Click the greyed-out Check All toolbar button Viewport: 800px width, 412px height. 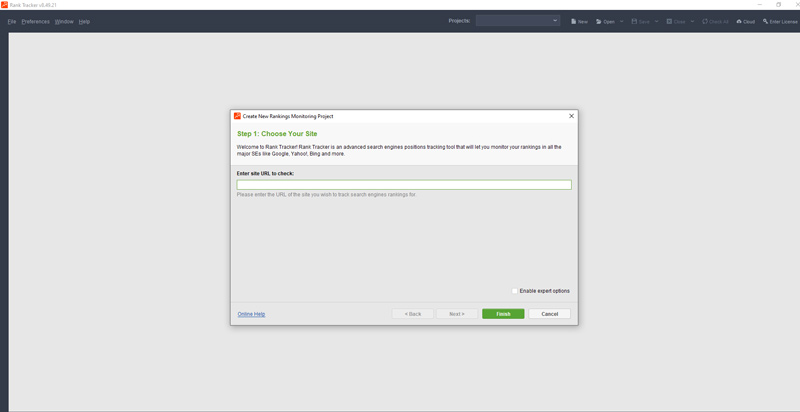coord(715,21)
